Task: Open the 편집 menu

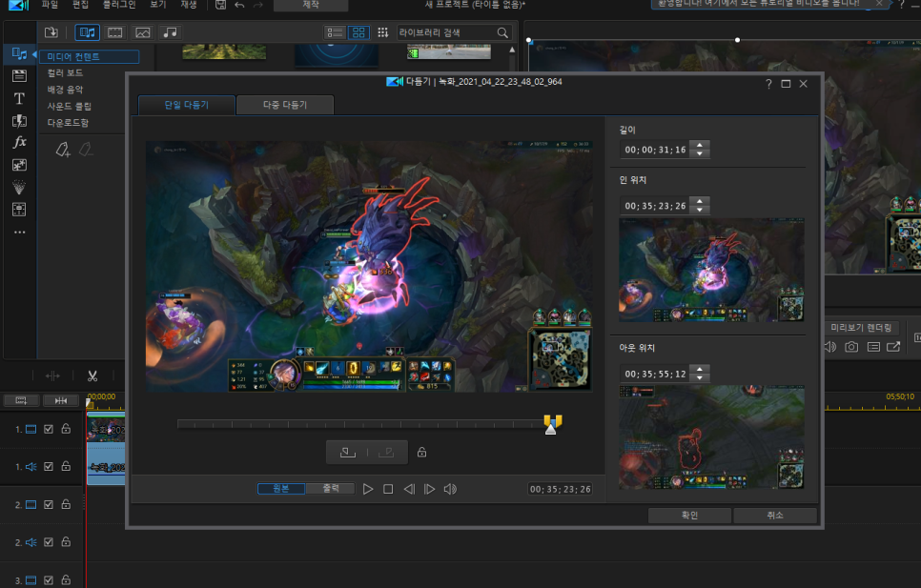Action: click(x=80, y=5)
